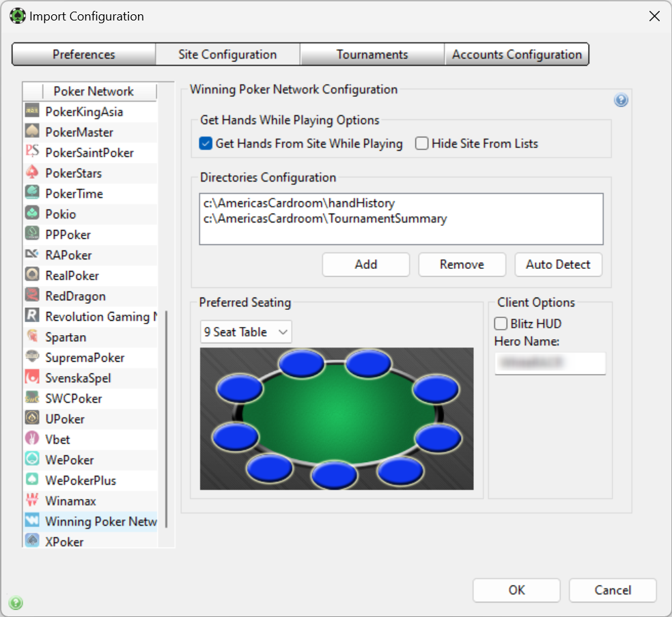The height and width of the screenshot is (617, 672).
Task: Open the blue help icon in configuration panel
Action: click(x=621, y=100)
